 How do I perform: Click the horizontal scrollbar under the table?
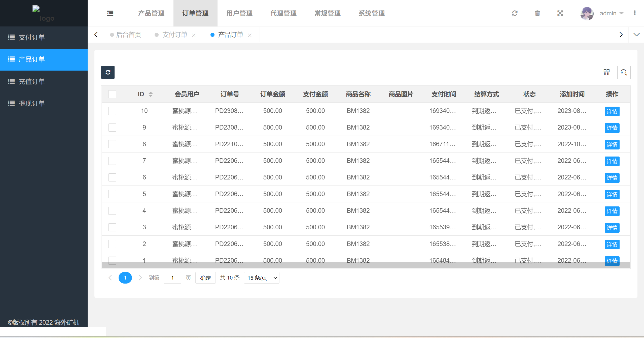point(366,265)
